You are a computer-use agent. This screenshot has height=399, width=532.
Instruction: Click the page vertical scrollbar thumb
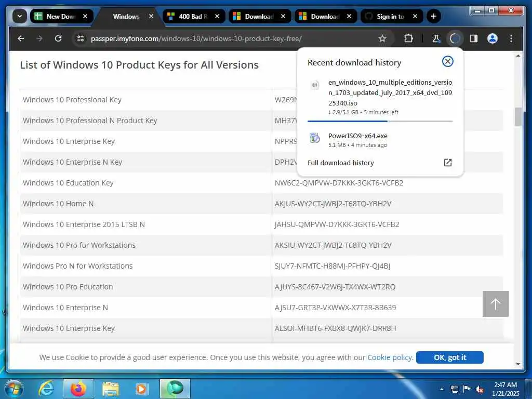tap(518, 116)
